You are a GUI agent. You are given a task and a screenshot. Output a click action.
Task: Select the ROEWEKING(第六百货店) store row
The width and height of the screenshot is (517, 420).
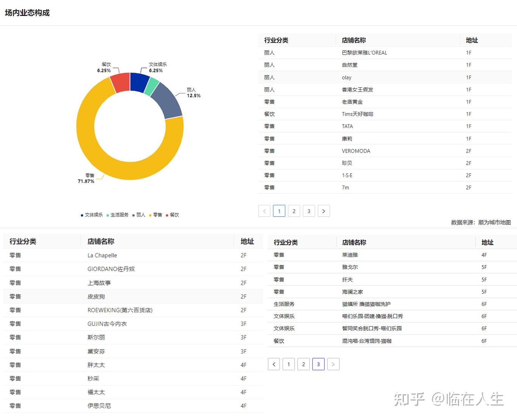pos(133,310)
